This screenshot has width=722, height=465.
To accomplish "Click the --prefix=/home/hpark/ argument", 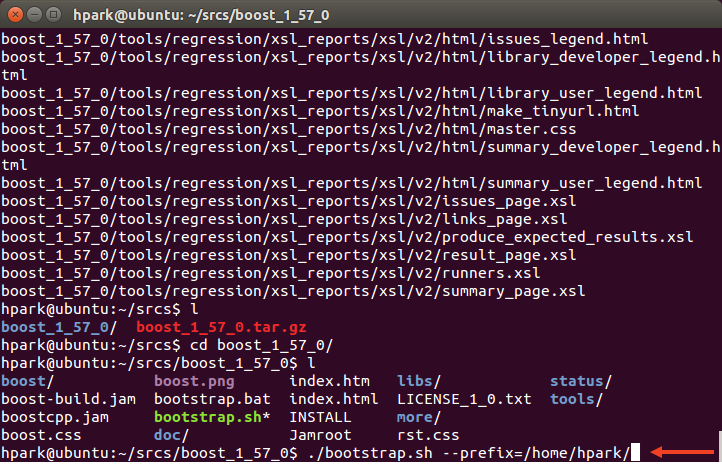I will [x=536, y=453].
